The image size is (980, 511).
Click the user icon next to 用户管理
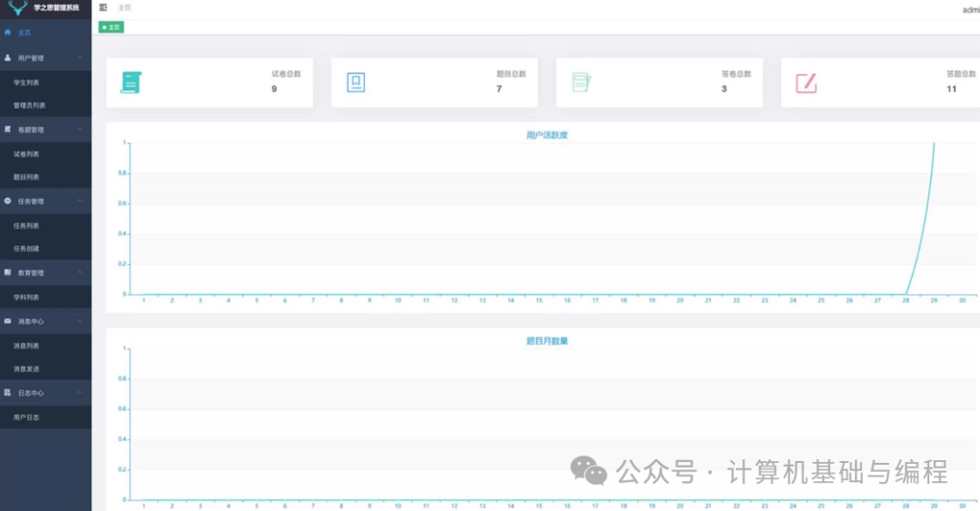[7, 57]
